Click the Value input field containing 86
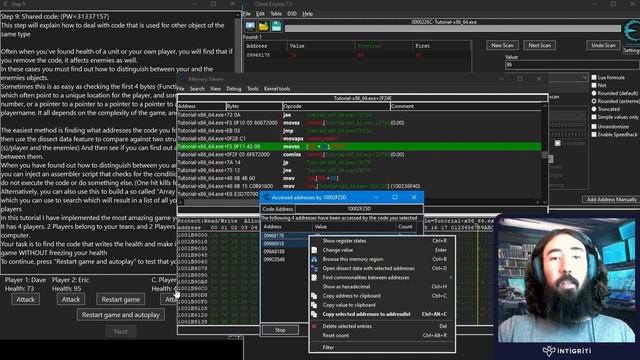 (572, 64)
